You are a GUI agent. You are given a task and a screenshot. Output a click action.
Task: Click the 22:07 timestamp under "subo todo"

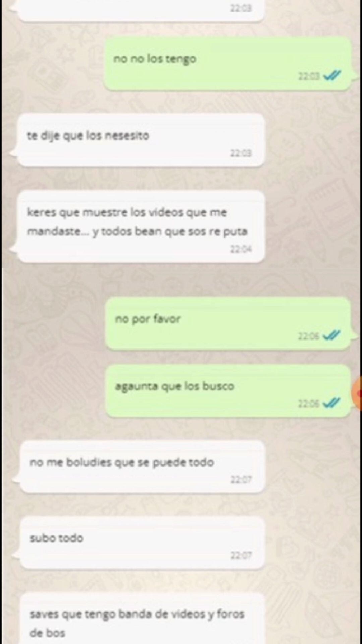click(x=241, y=555)
